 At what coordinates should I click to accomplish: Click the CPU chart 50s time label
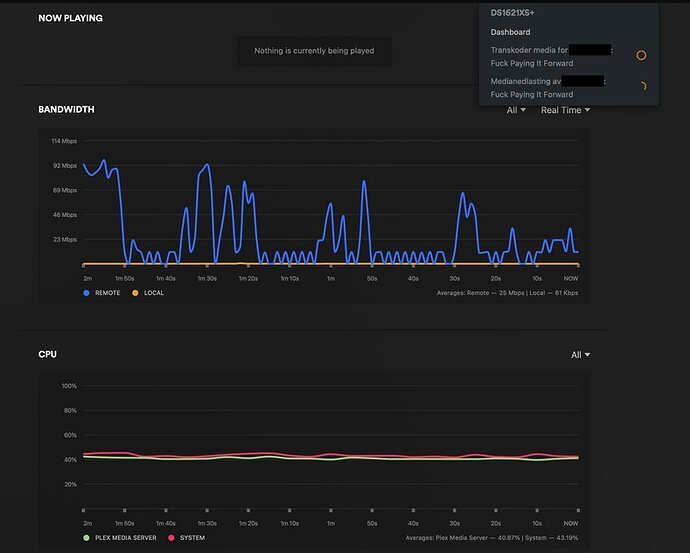pos(372,524)
